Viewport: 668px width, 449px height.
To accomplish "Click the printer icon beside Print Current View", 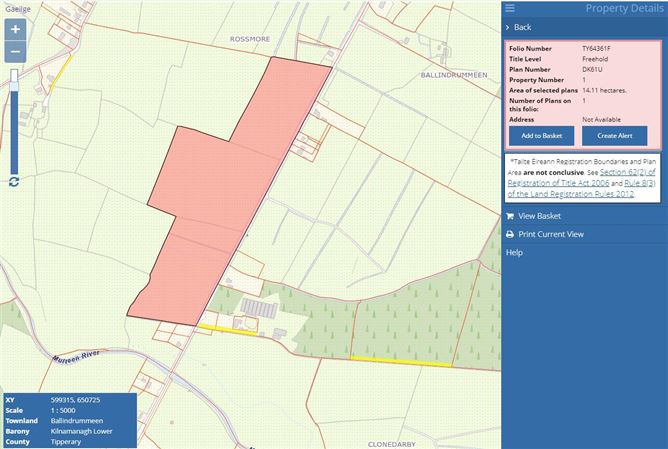I will [x=510, y=234].
